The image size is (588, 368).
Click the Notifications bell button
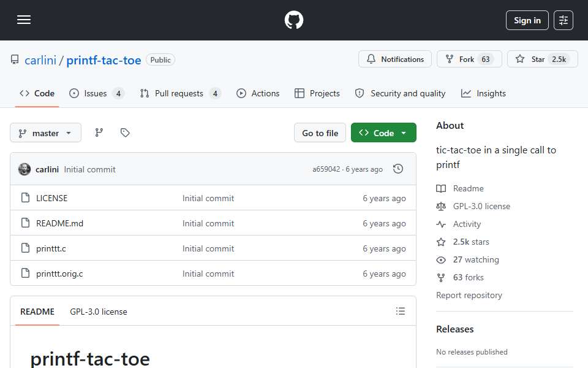pos(395,59)
